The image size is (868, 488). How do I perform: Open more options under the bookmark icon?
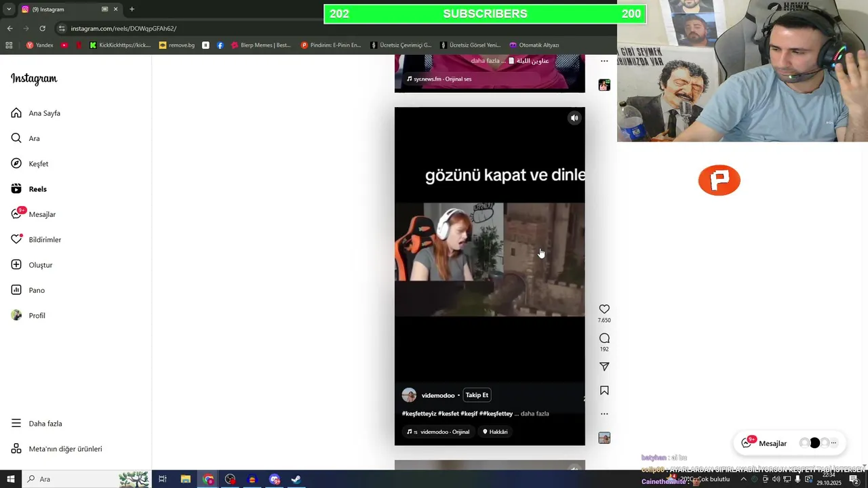(604, 413)
